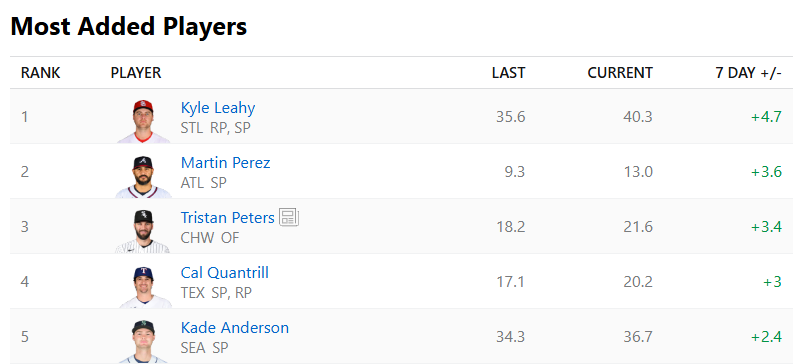This screenshot has height=364, width=799.
Task: Click the Most Added Players heading
Action: pos(128,26)
